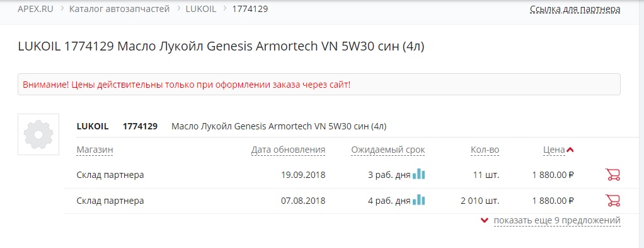Add the 11 шт. offer to cart
Viewport: 644px width, 248px height.
[x=612, y=175]
